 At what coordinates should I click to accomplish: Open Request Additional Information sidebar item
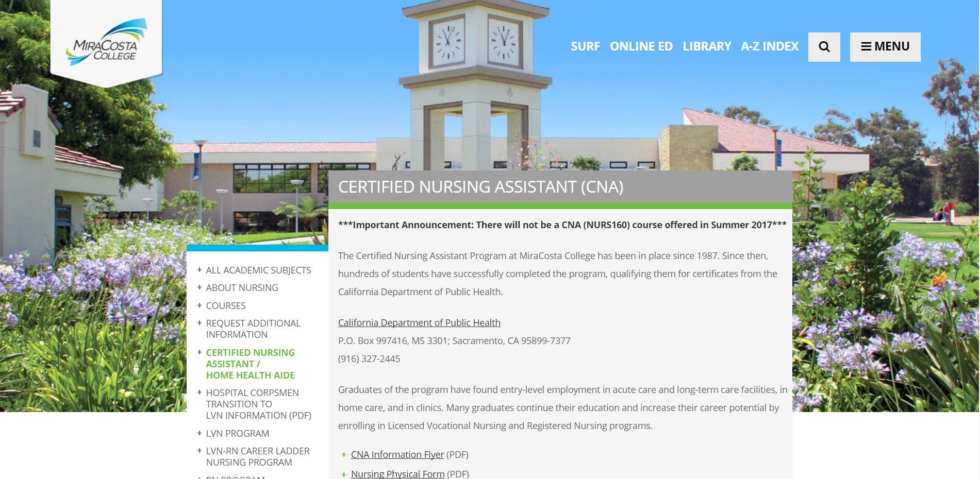(253, 329)
